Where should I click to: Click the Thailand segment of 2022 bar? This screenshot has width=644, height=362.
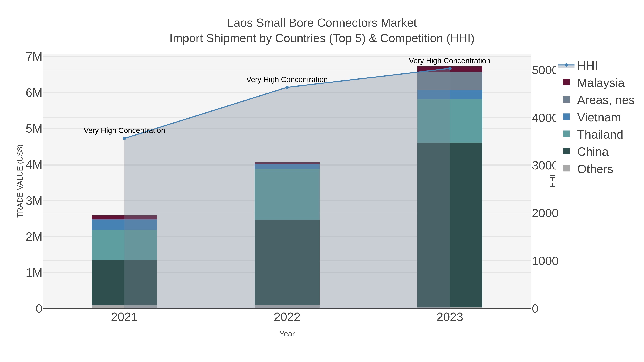[287, 194]
